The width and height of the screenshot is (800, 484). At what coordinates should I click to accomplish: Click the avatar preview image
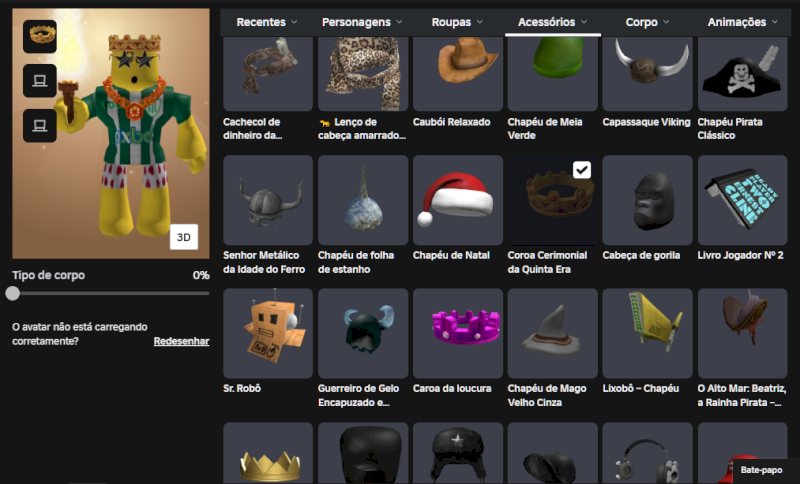click(111, 134)
